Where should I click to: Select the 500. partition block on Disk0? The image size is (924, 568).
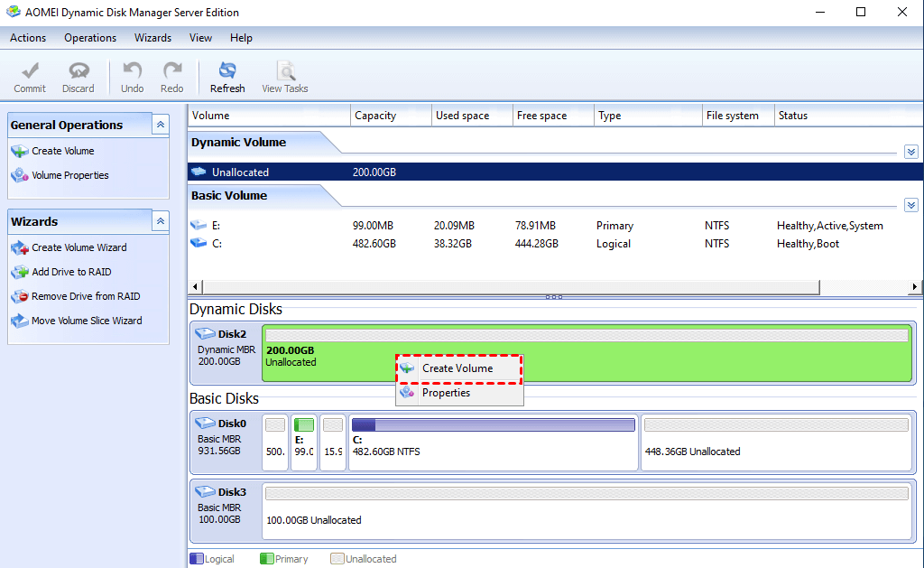tap(275, 442)
